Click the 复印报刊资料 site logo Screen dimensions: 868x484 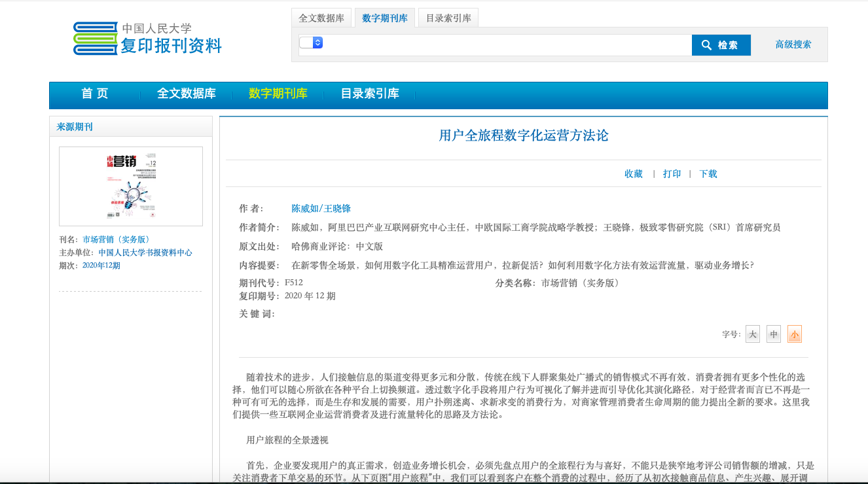(x=147, y=39)
